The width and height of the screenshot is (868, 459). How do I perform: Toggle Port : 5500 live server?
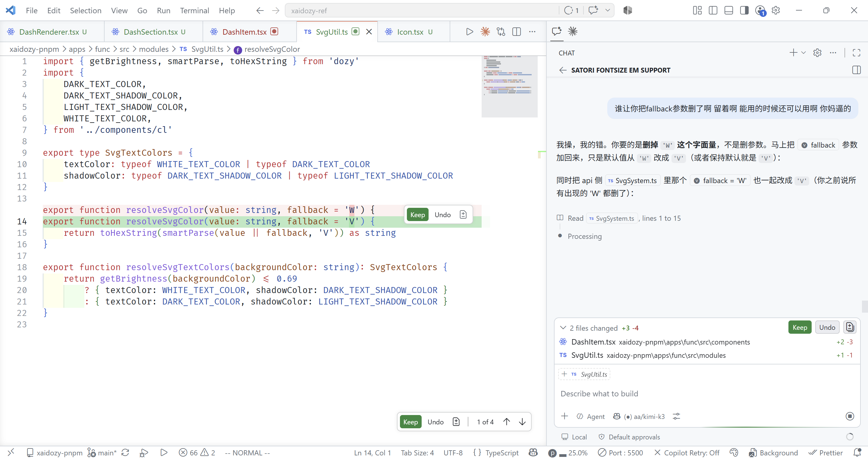[620, 453]
